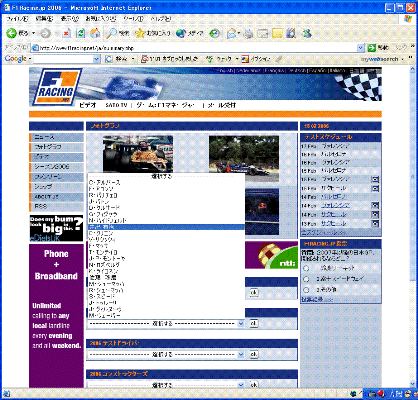Print the page with the printer icon
The image size is (418, 400).
(248, 33)
